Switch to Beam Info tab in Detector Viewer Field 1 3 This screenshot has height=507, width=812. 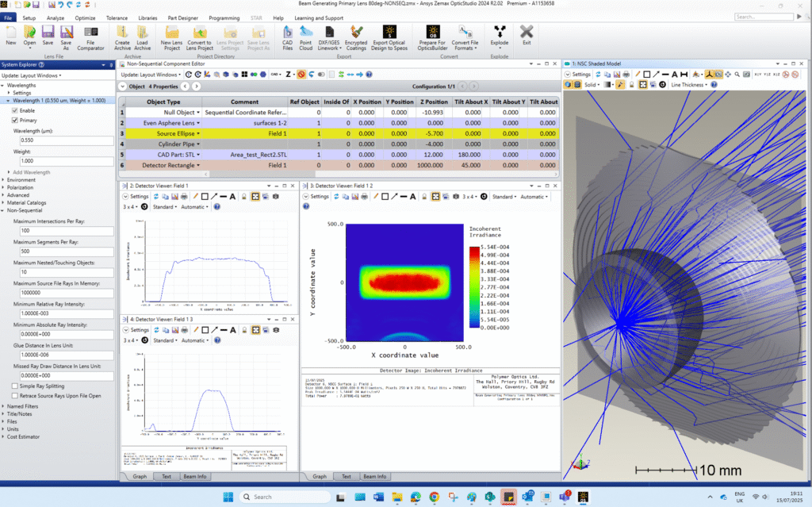(x=195, y=476)
